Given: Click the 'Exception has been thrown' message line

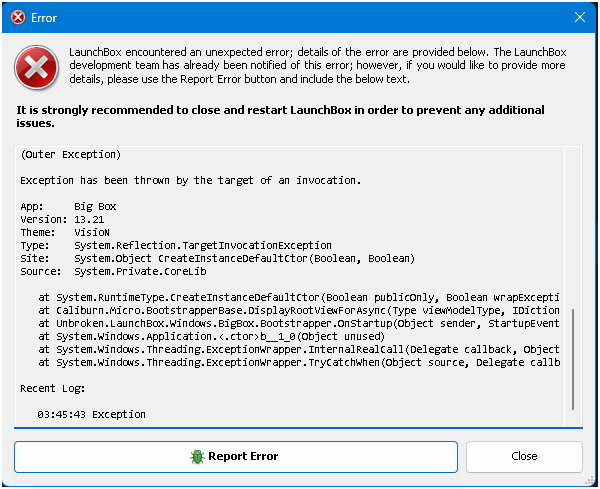Looking at the screenshot, I should coord(190,181).
